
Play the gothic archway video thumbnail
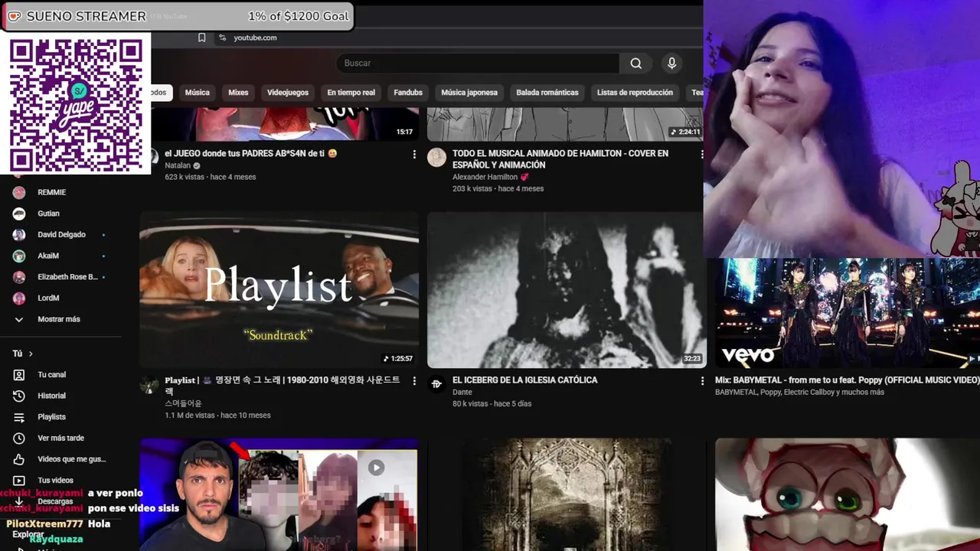[x=567, y=494]
